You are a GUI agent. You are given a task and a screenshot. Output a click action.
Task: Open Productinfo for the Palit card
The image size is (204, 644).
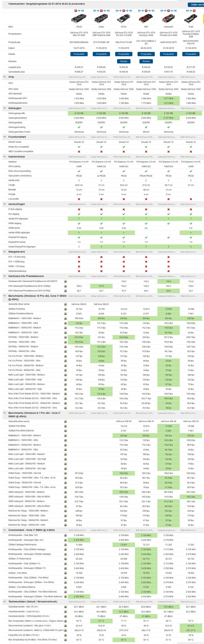[x=191, y=54]
